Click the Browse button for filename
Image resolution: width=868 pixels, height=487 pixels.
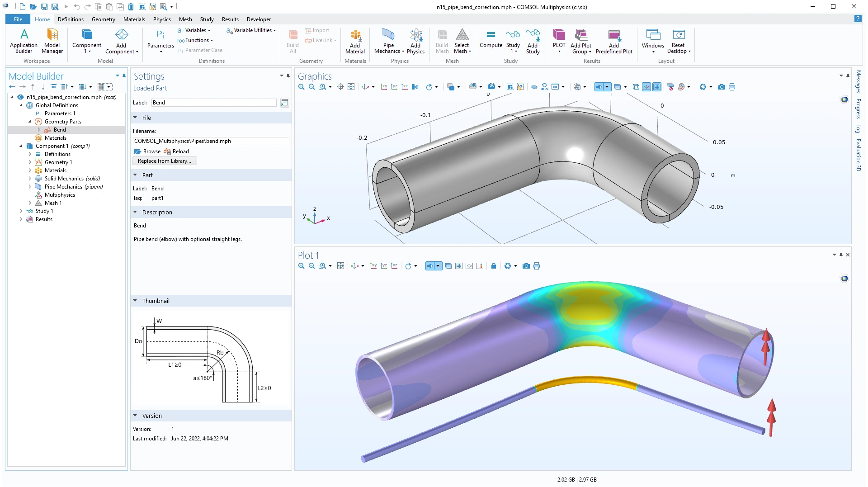(x=147, y=151)
